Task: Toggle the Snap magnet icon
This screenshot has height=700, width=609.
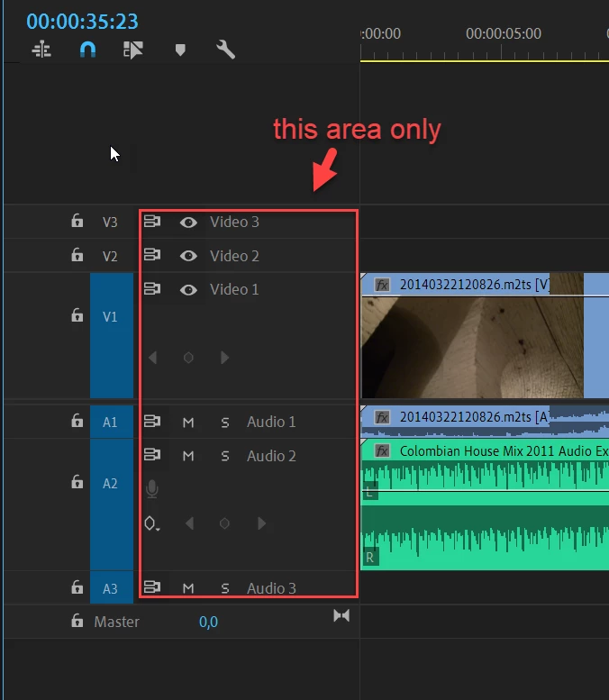Action: coord(87,50)
